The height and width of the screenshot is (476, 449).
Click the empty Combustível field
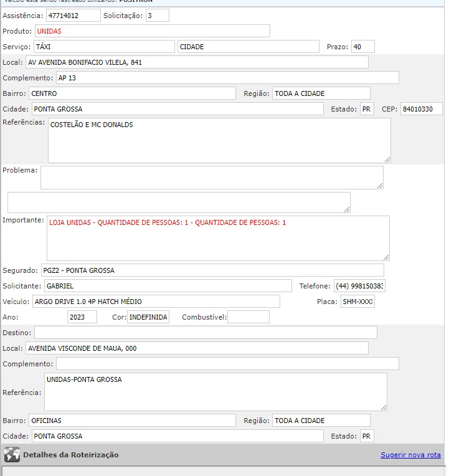point(248,317)
